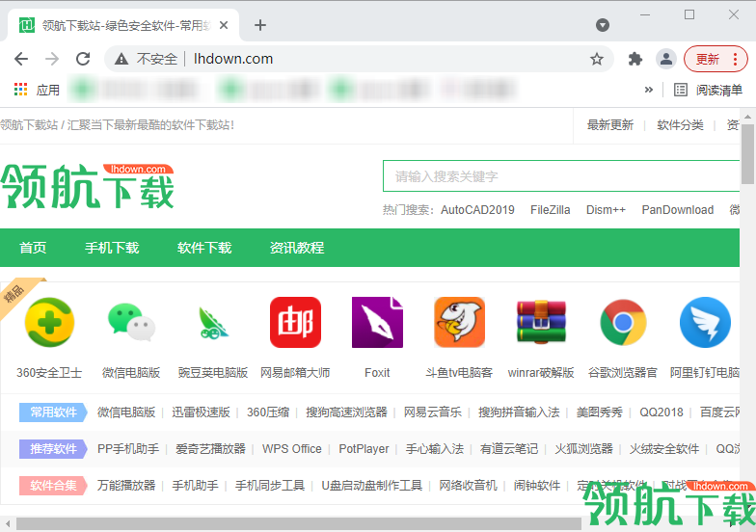Open the 网易邮箱大师 red mail icon
The width and height of the screenshot is (756, 532).
295,322
